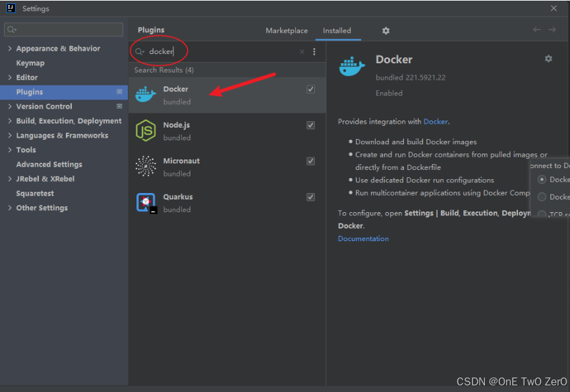Expand the Version Control node
The image size is (570, 392).
[10, 107]
